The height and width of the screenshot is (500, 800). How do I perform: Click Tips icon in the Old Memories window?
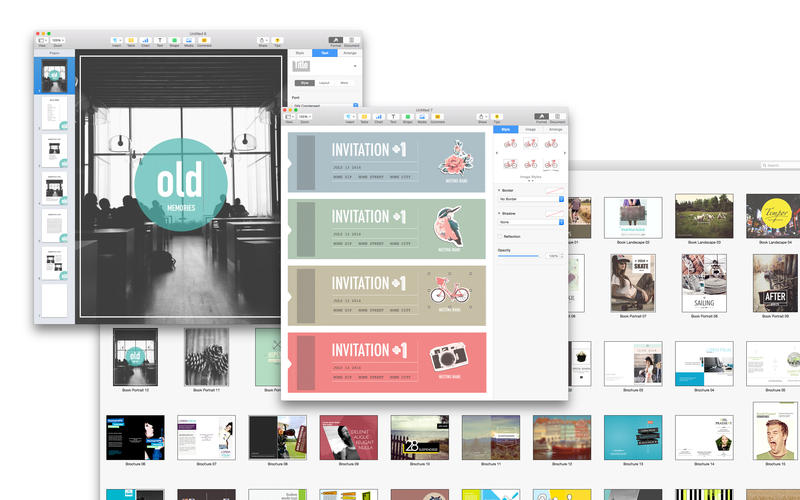(x=278, y=40)
